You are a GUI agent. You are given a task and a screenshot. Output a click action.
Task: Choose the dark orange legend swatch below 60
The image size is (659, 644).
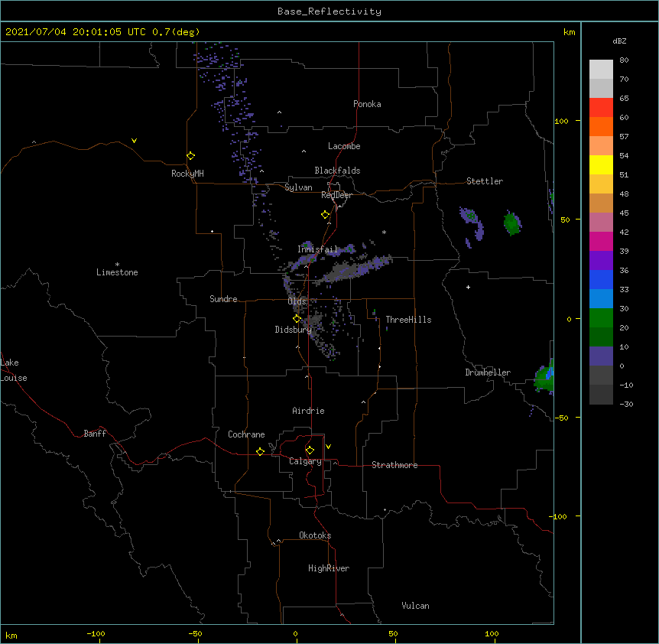point(601,126)
